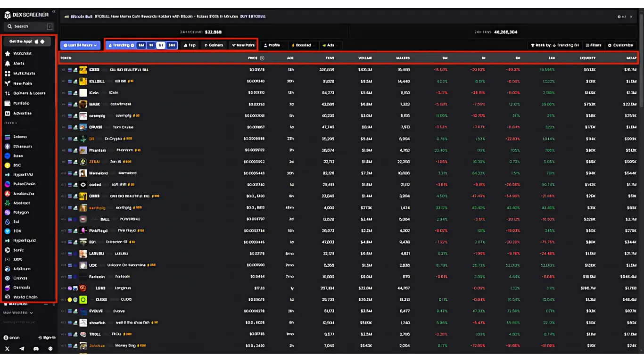Toggle the trending 6H timeframe
Viewport: 644px width, 362px height.
(161, 45)
